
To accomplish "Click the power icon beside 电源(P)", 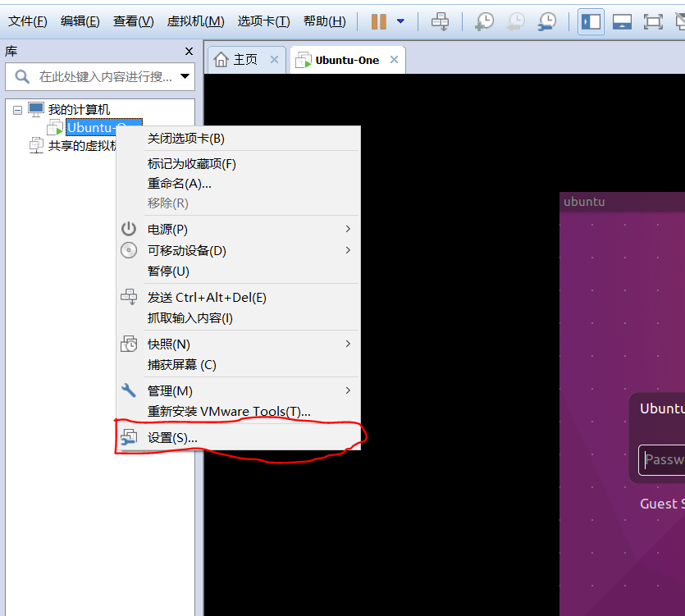I will pos(129,229).
